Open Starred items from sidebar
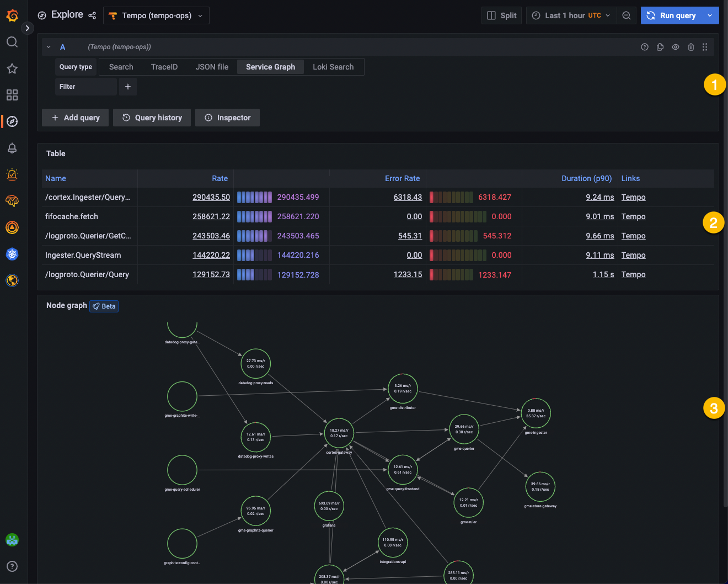The width and height of the screenshot is (728, 584). click(12, 68)
